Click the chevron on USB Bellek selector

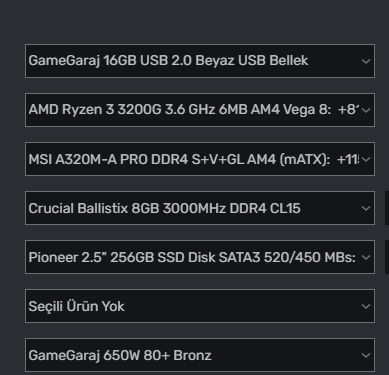[366, 61]
